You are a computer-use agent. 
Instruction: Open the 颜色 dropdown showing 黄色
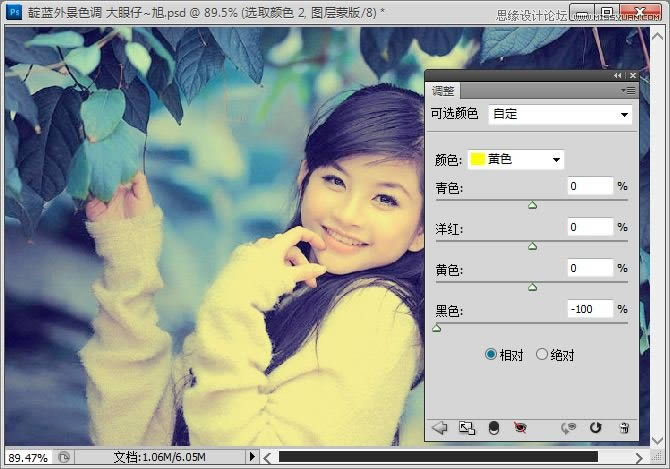516,159
